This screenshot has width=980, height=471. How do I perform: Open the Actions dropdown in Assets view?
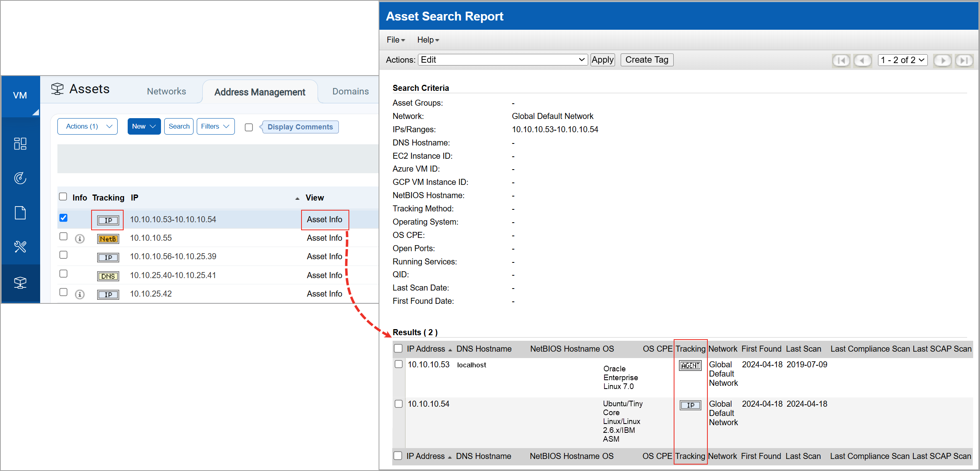tap(87, 126)
